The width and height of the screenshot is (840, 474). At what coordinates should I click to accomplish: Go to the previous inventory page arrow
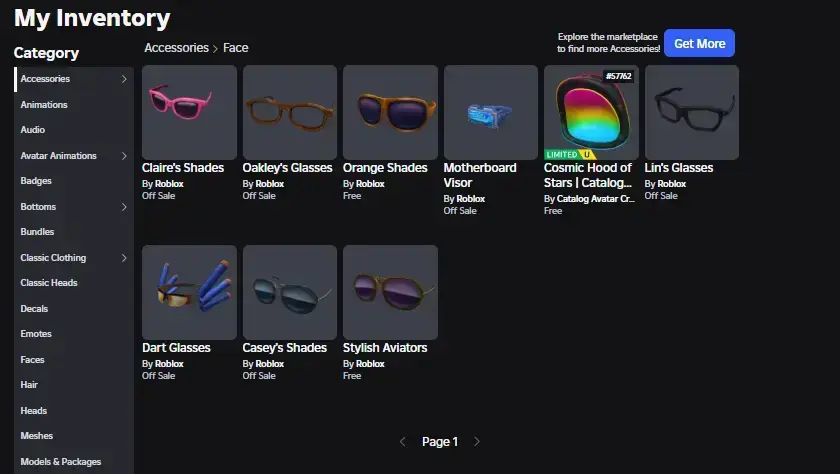403,442
